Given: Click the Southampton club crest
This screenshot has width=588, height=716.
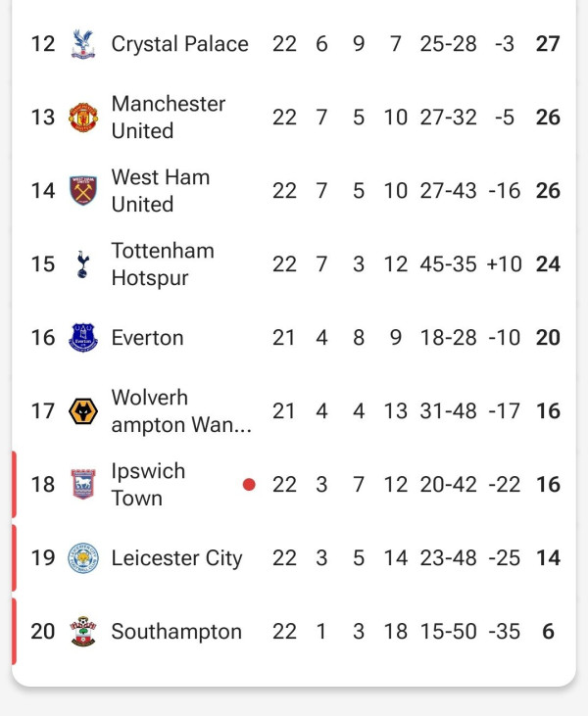Looking at the screenshot, I should click(83, 632).
